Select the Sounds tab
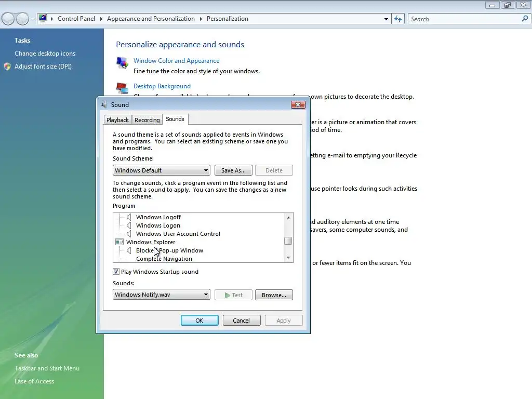This screenshot has height=399, width=532. (x=175, y=119)
